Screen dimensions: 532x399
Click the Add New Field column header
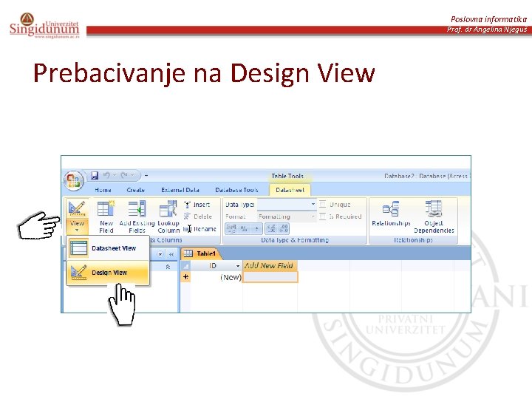270,266
